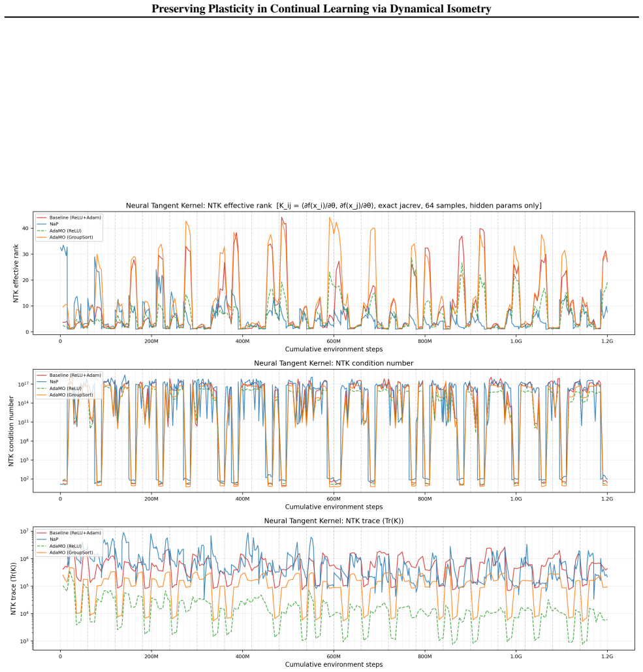This screenshot has width=643, height=672.
Task: Click the '20' tick on the effective rank axis
Action: pos(25,280)
